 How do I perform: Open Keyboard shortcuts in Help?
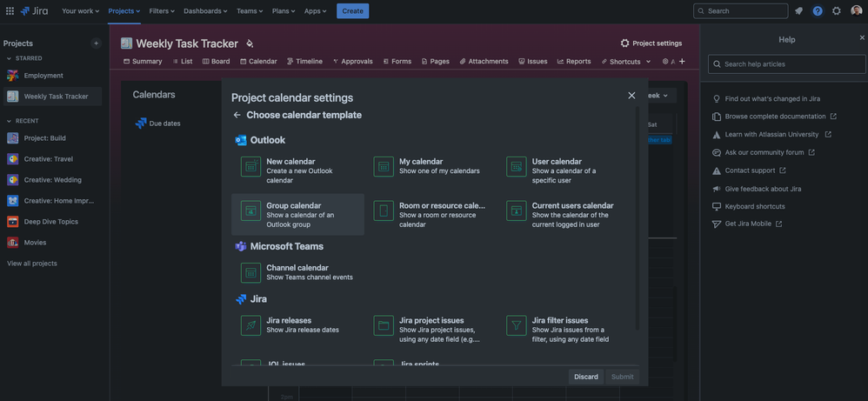click(x=749, y=207)
